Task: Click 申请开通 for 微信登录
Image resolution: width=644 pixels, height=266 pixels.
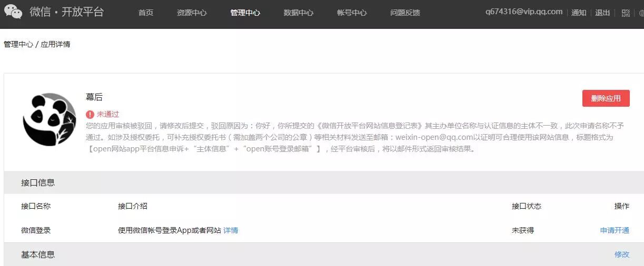Action: [615, 230]
